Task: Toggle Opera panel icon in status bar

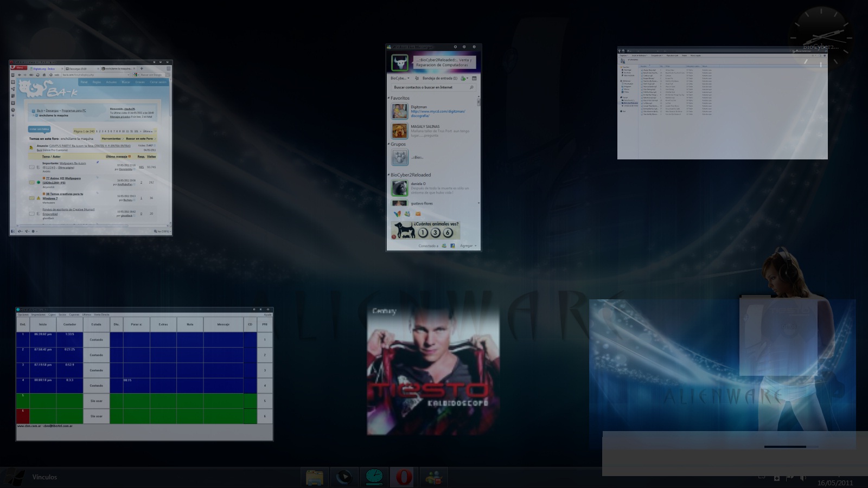Action: click(13, 231)
